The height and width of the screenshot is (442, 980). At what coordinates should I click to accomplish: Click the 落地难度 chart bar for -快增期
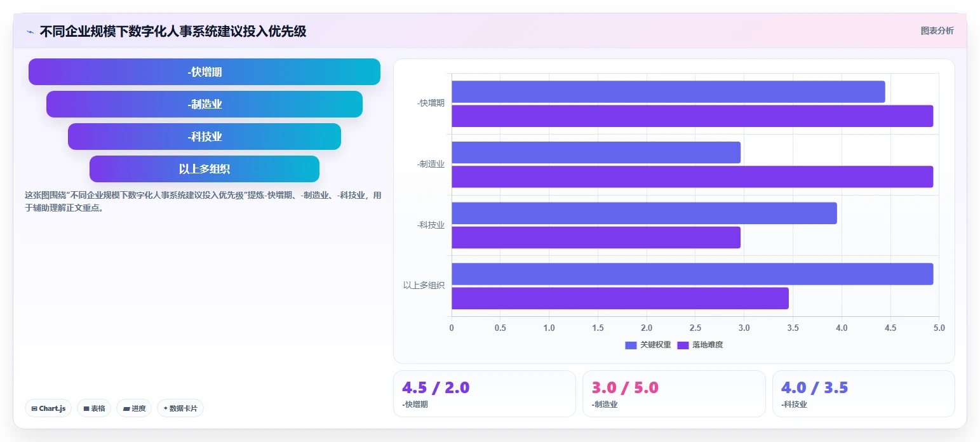[692, 116]
